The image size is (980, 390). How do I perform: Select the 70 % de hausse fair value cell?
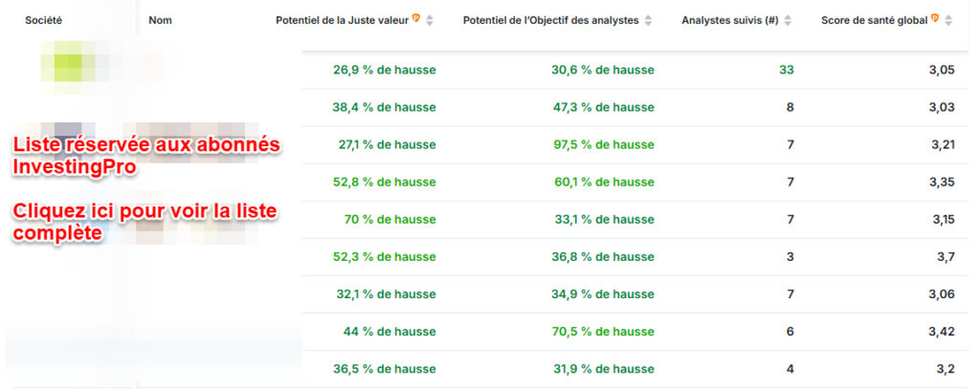[390, 220]
